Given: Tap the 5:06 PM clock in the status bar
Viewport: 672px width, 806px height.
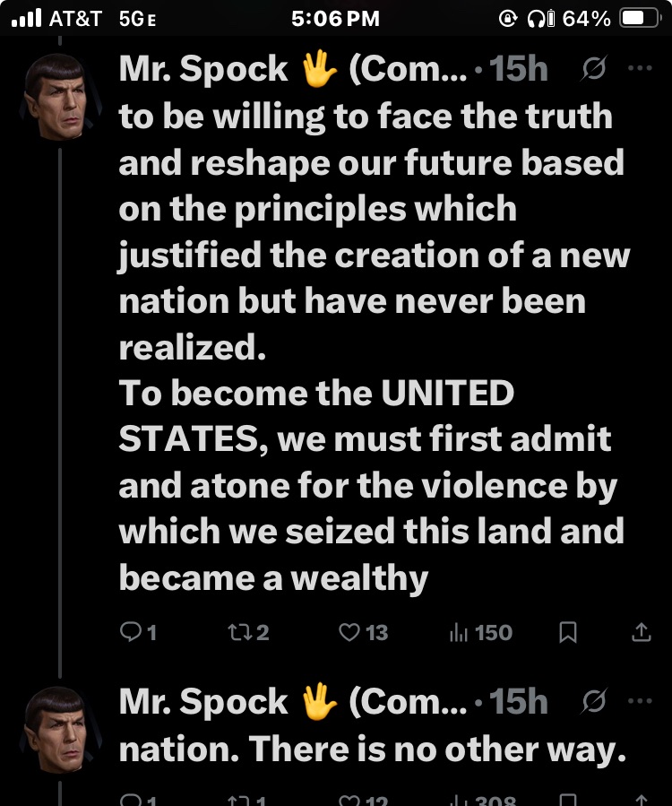Looking at the screenshot, I should click(x=336, y=18).
